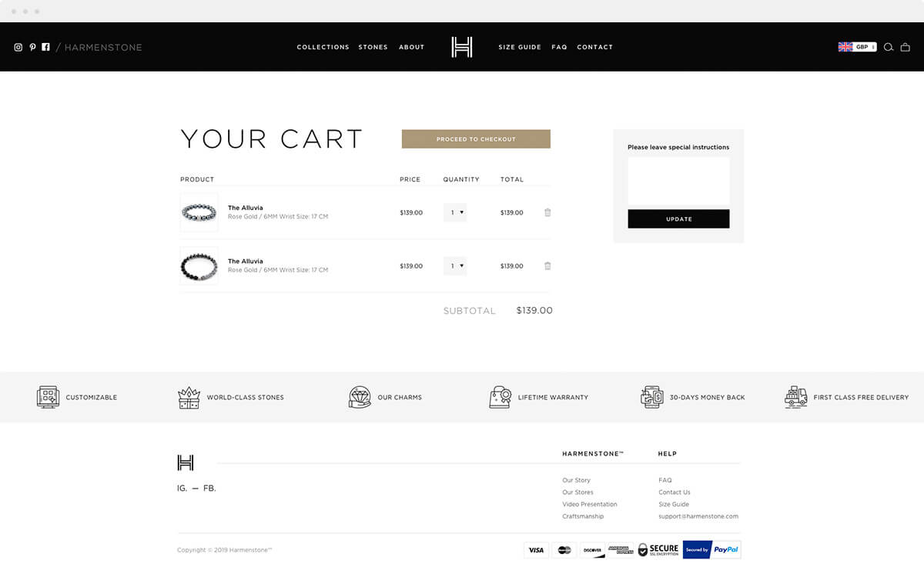
Task: Click the Secure SSL Encryption badge
Action: pos(658,550)
